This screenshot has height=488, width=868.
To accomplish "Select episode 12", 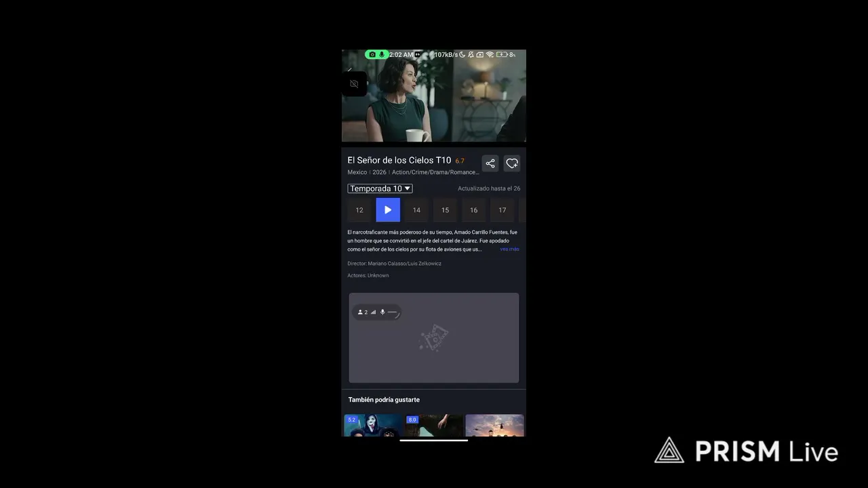I will (x=359, y=210).
